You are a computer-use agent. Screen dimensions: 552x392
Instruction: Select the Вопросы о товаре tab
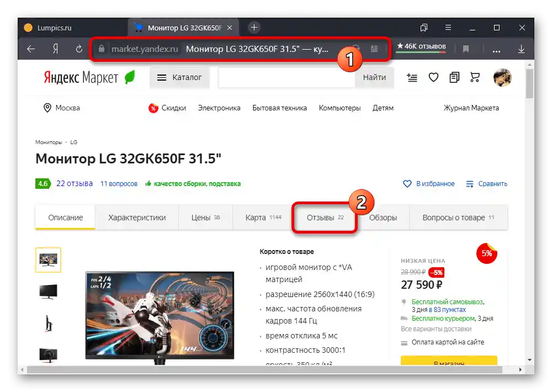click(458, 218)
